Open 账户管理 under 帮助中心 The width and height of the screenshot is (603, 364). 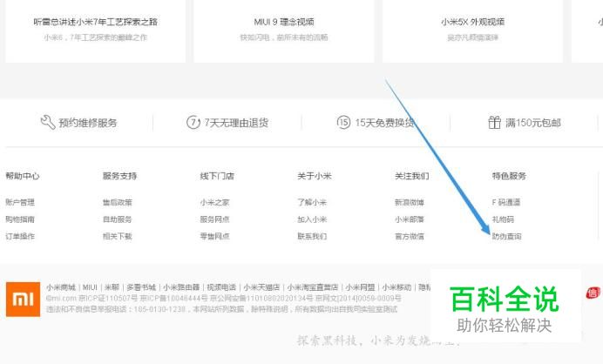tap(20, 202)
